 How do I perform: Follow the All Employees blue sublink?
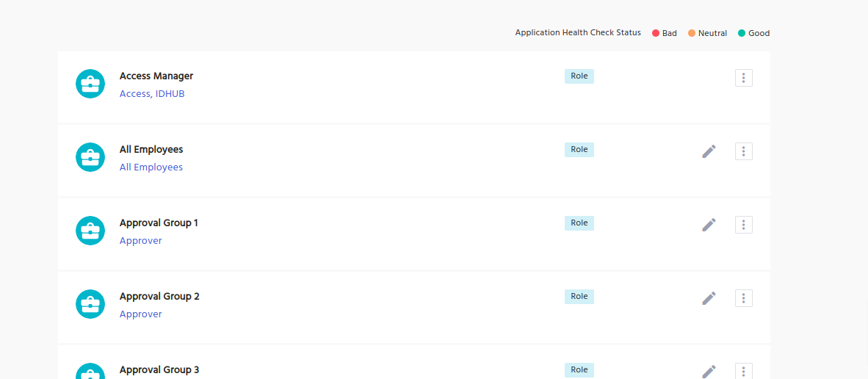click(x=151, y=167)
